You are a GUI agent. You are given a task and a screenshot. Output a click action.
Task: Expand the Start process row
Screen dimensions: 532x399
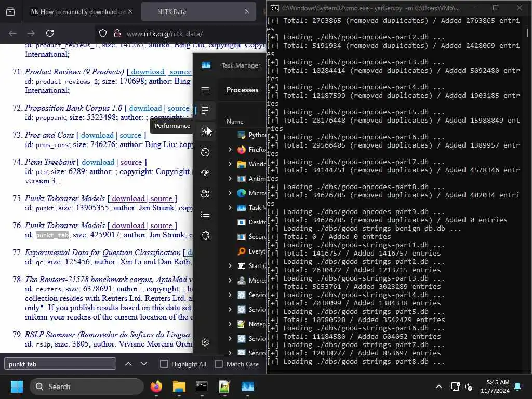pyautogui.click(x=230, y=265)
